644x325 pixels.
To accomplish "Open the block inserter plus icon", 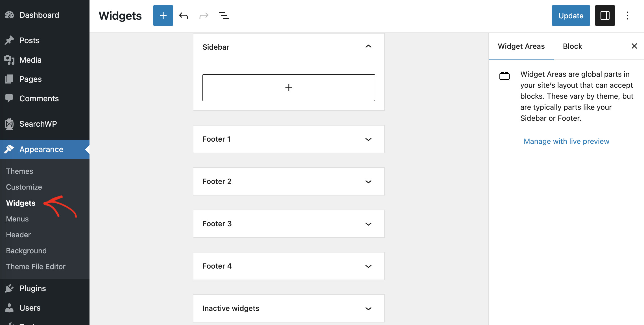I will [163, 16].
